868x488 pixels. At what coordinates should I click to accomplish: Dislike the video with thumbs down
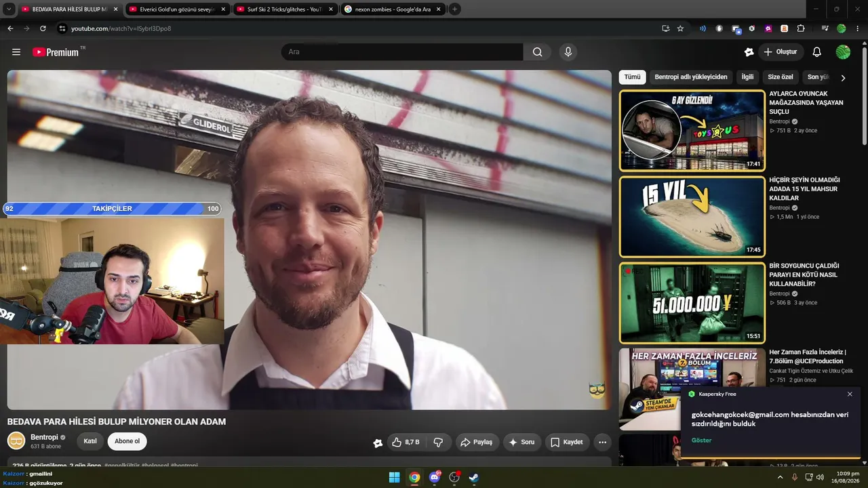(x=438, y=443)
